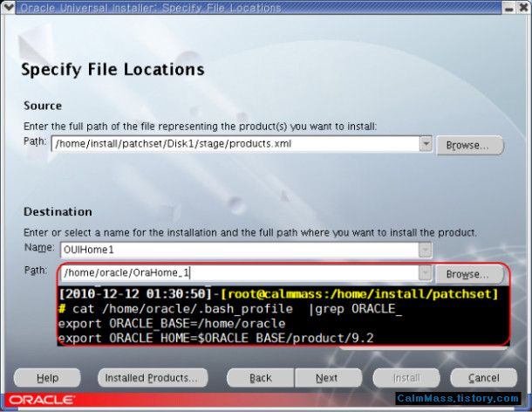The image size is (532, 412).
Task: Open the window menu icon in title bar
Action: [8, 7]
